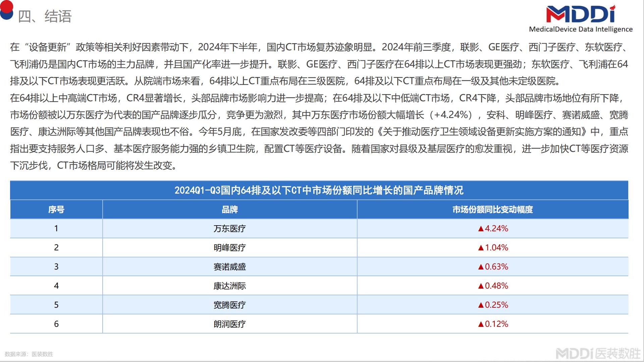This screenshot has width=644, height=362.
Task: Click the line starting 指出要支持服务人口多
Action: click(319, 148)
